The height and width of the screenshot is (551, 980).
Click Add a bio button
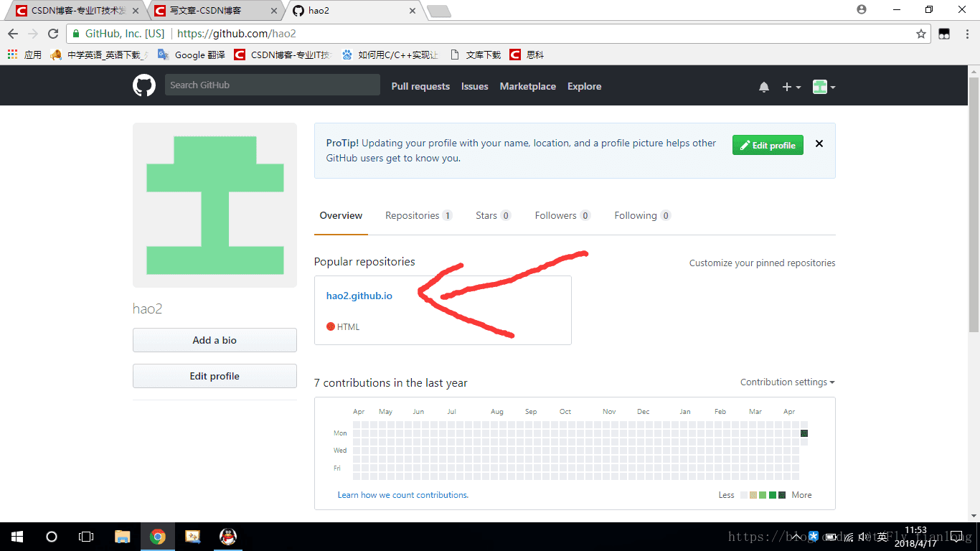[215, 340]
